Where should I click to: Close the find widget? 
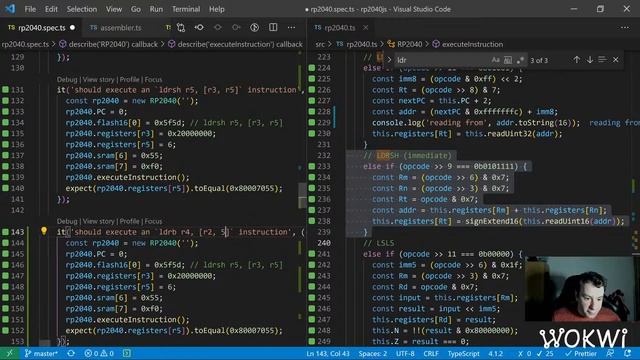pyautogui.click(x=616, y=60)
